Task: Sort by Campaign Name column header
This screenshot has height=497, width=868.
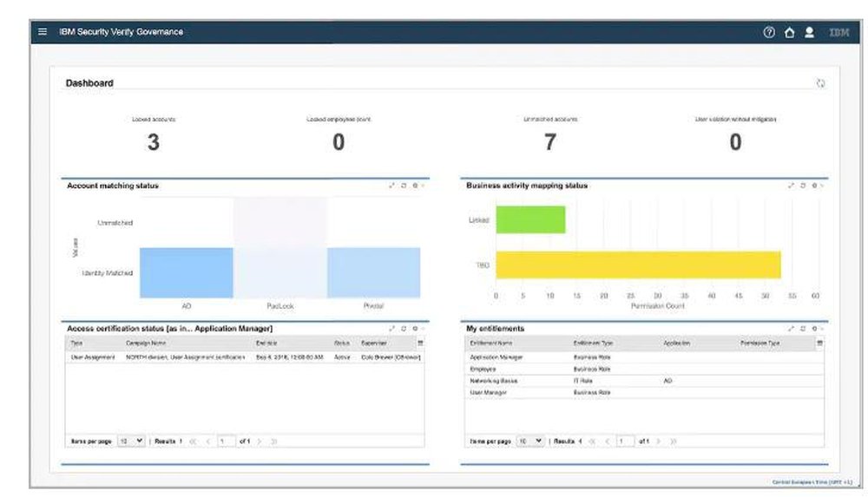Action: tap(146, 343)
